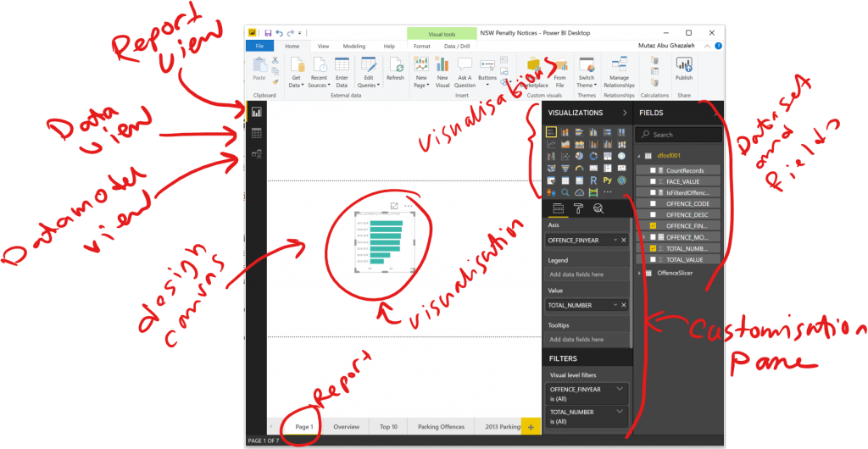Select the map globe visualization icon
Screen dimensions: 868x449
[621, 156]
